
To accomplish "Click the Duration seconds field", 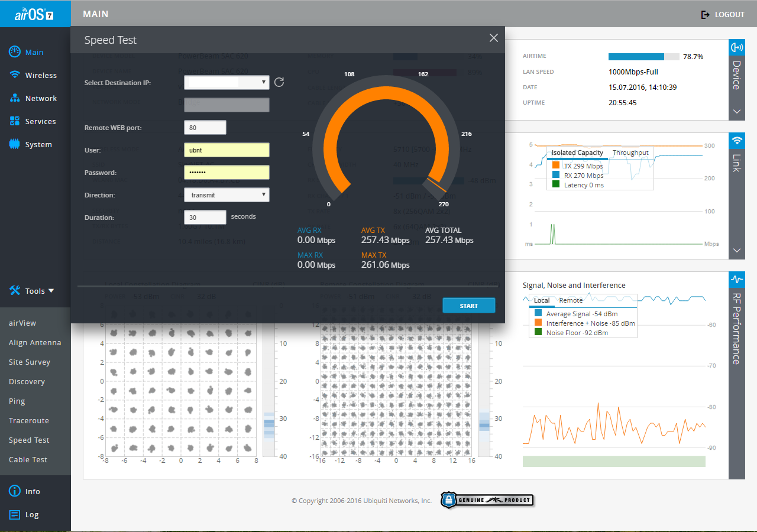I will pos(205,218).
